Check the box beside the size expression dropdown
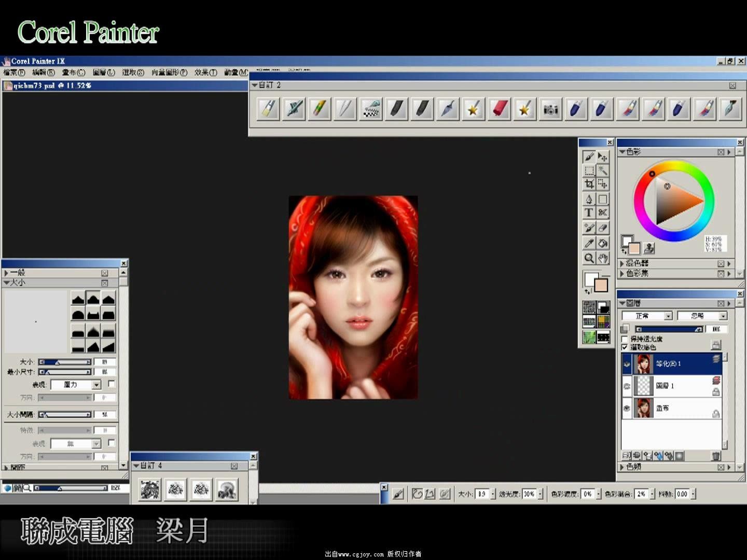The height and width of the screenshot is (560, 747). coord(112,384)
